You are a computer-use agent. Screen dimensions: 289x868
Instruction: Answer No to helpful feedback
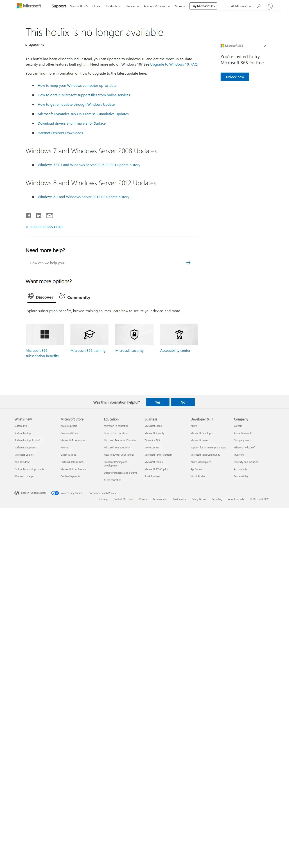tap(183, 402)
